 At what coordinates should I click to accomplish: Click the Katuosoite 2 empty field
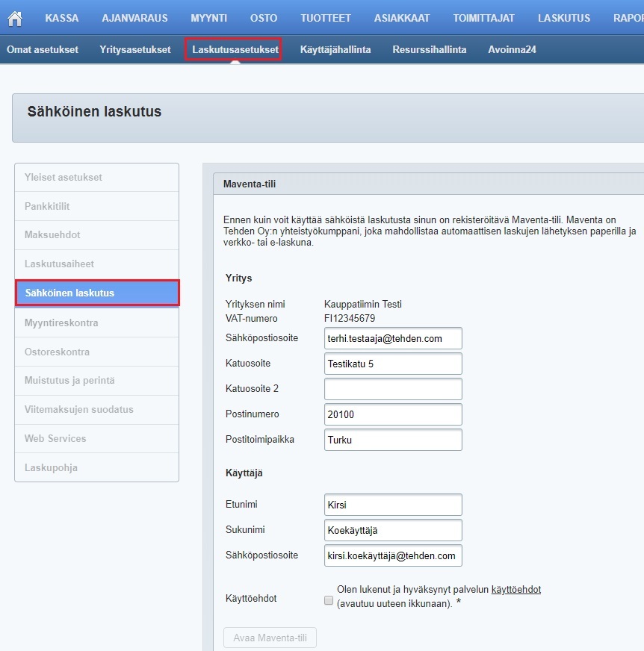tap(393, 389)
